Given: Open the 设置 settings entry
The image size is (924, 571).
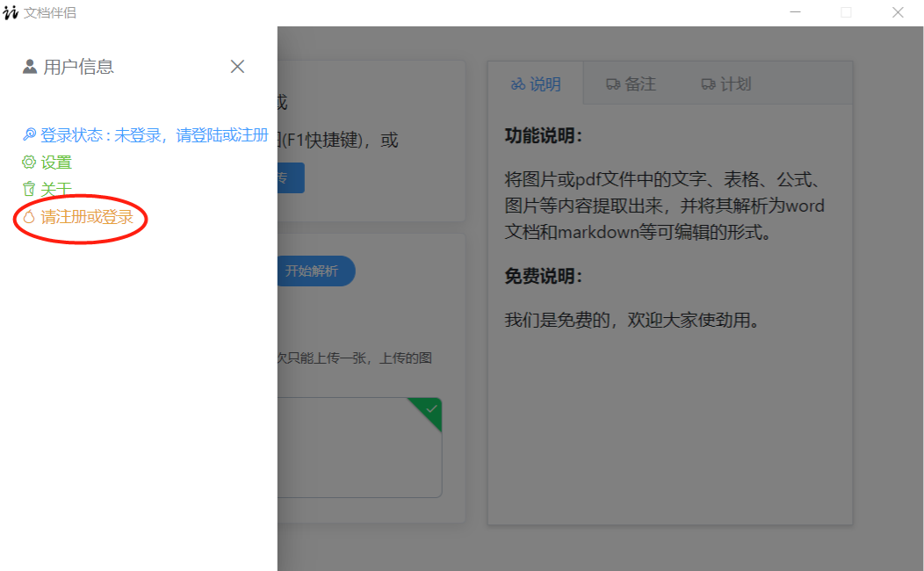Looking at the screenshot, I should pos(56,162).
